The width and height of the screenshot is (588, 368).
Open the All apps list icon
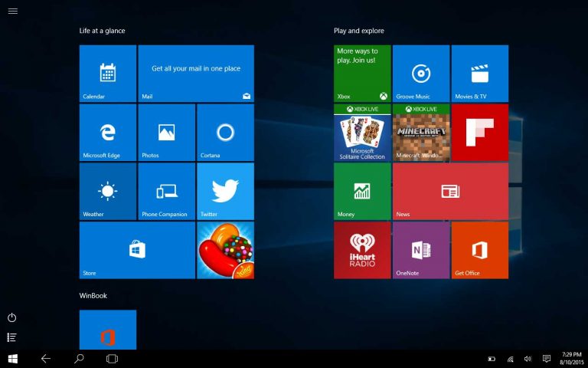(12, 337)
